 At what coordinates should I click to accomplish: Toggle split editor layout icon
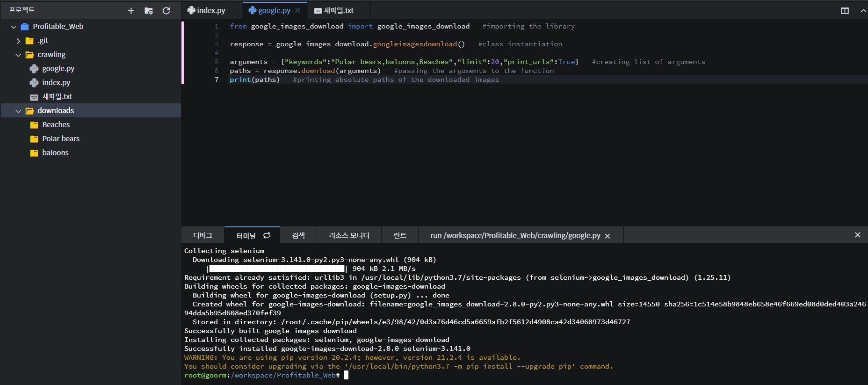click(x=845, y=11)
